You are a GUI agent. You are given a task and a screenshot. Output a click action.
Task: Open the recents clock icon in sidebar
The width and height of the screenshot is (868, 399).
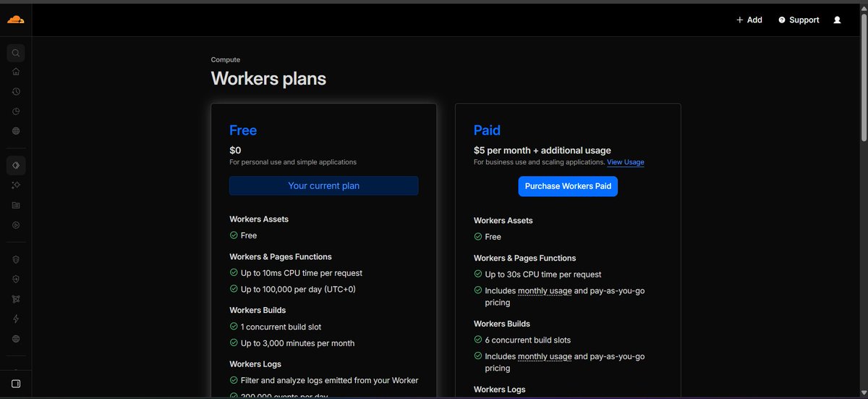(16, 92)
